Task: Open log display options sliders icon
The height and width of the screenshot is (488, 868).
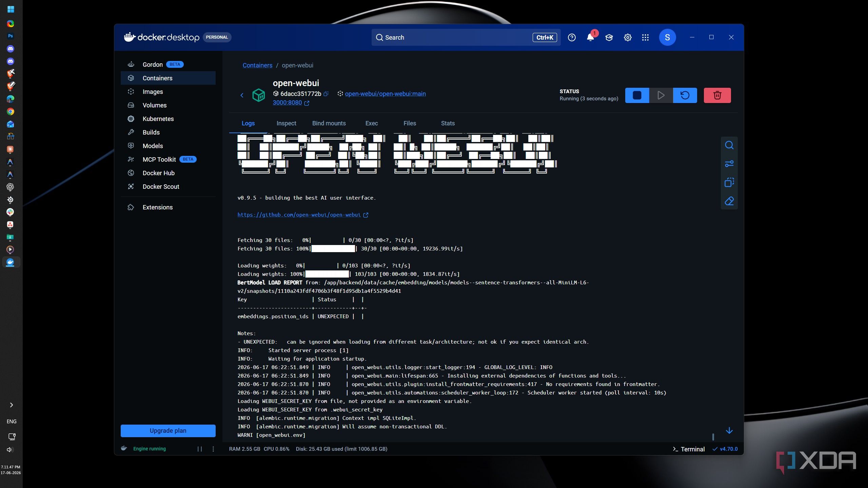Action: pos(729,164)
